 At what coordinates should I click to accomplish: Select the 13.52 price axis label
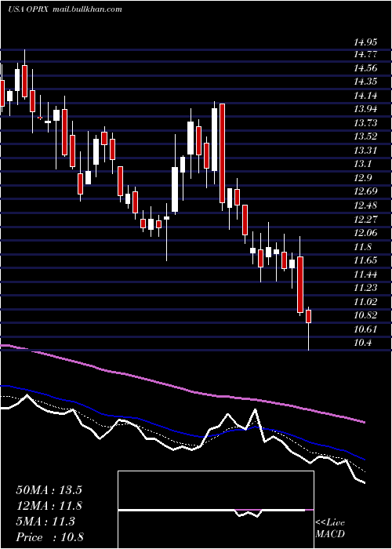[365, 136]
